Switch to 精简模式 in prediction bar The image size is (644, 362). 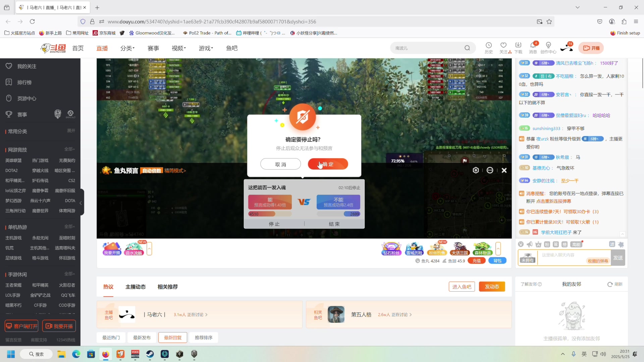click(x=175, y=171)
